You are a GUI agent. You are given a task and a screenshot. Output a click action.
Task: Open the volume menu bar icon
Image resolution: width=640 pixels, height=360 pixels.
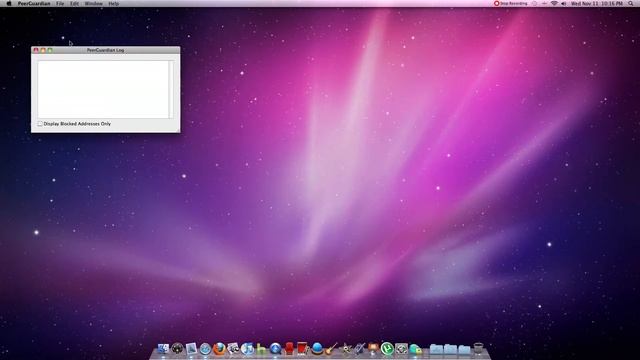[564, 3]
